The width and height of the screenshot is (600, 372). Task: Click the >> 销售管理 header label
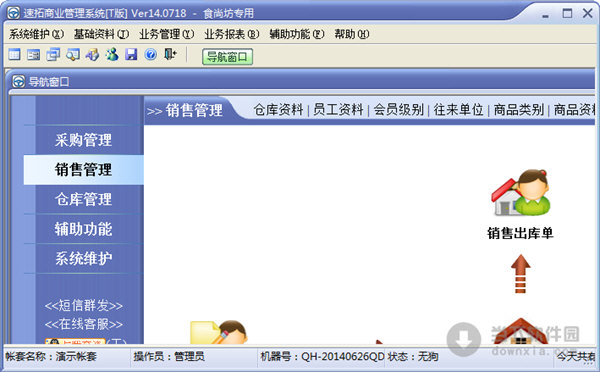point(184,111)
